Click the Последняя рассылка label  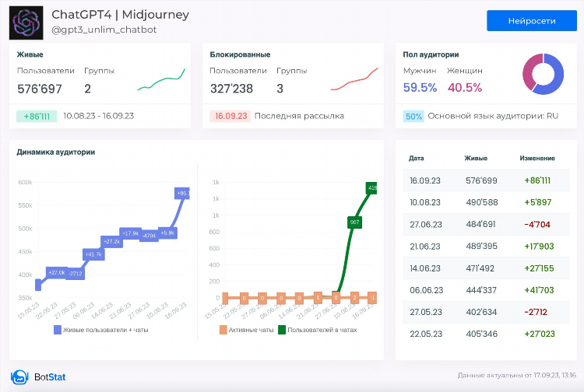tap(299, 116)
